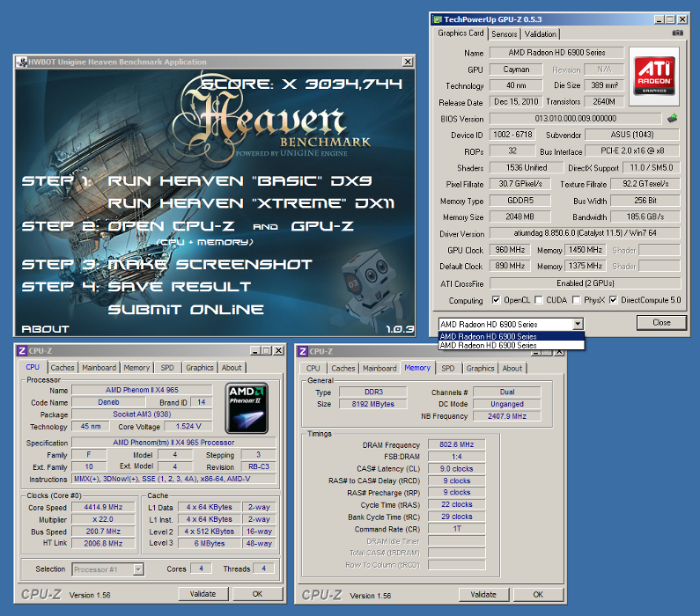Click Save Result in Heaven step 4
This screenshot has width=700, height=616.
[x=179, y=286]
